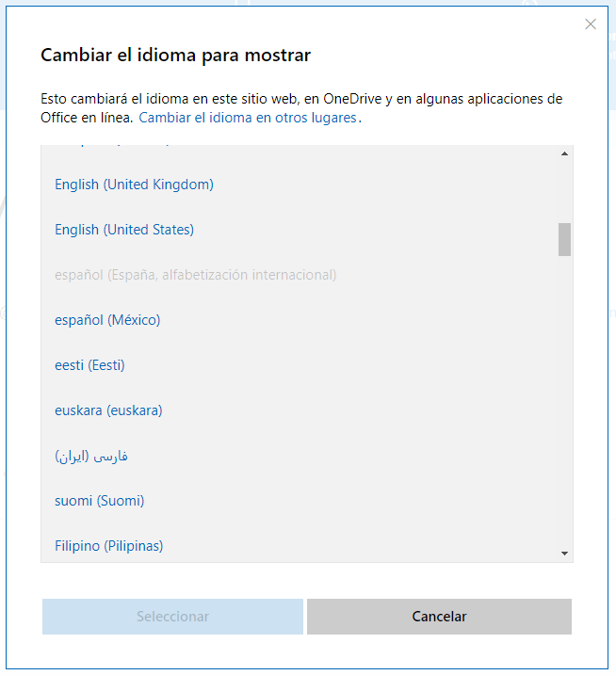Screen dimensions: 616x675
Task: Click the greyed-out español (España) entry
Action: point(195,275)
